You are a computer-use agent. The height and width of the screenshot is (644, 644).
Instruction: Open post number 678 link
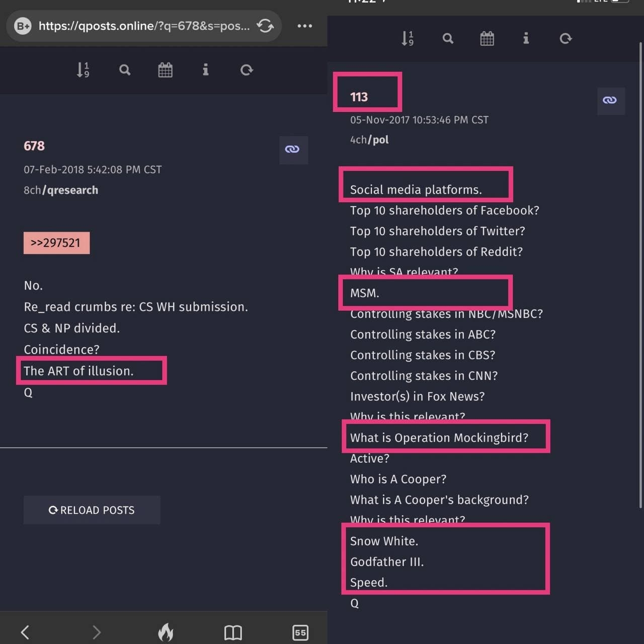[x=34, y=146]
